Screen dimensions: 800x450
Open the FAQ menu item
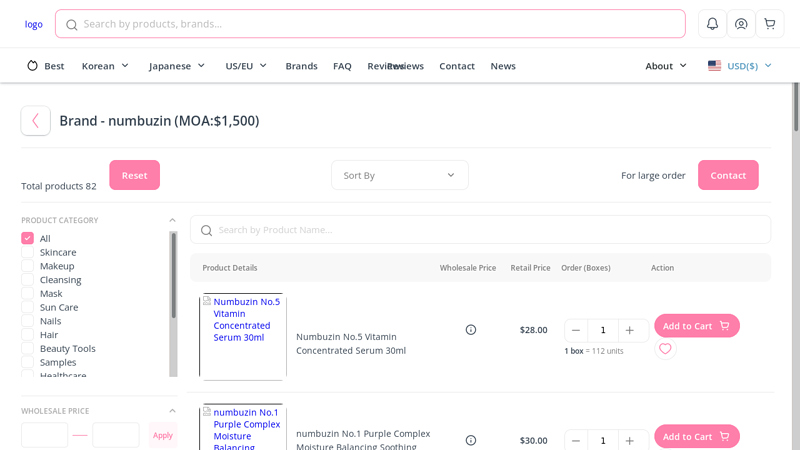(342, 66)
